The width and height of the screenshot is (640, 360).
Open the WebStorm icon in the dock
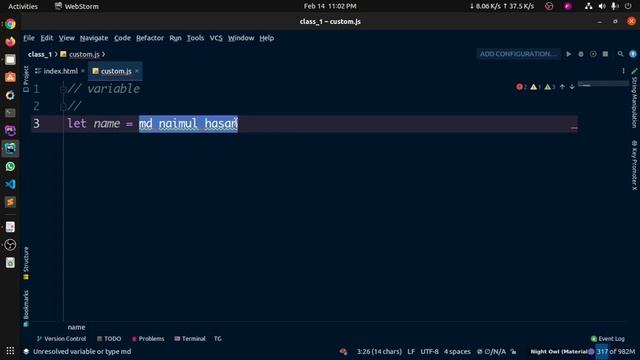pyautogui.click(x=10, y=149)
